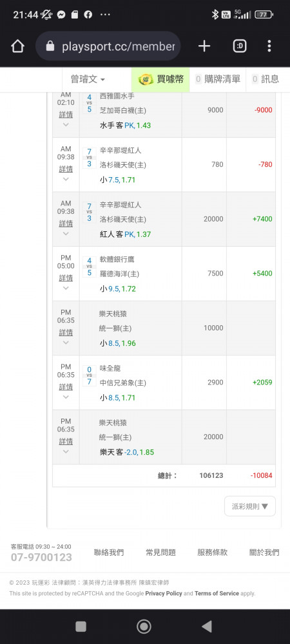Click 詳情 link for 西雅圖水手 game
The image size is (290, 644).
pyautogui.click(x=66, y=115)
